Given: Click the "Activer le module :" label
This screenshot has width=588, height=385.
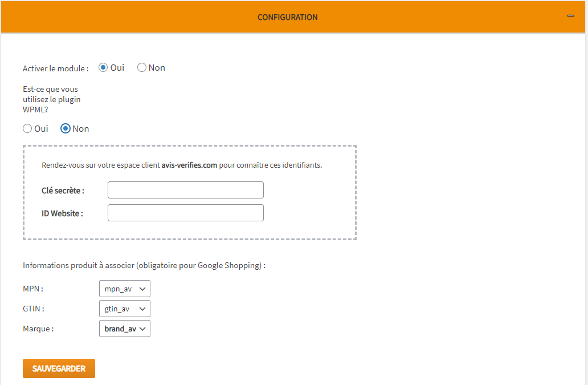Looking at the screenshot, I should [x=56, y=68].
